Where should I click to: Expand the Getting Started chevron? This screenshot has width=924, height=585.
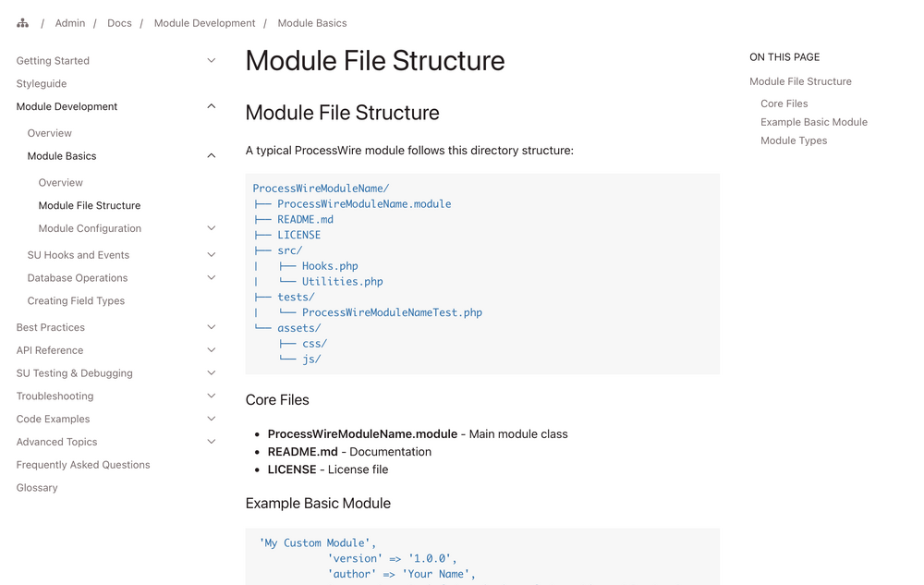coord(212,61)
